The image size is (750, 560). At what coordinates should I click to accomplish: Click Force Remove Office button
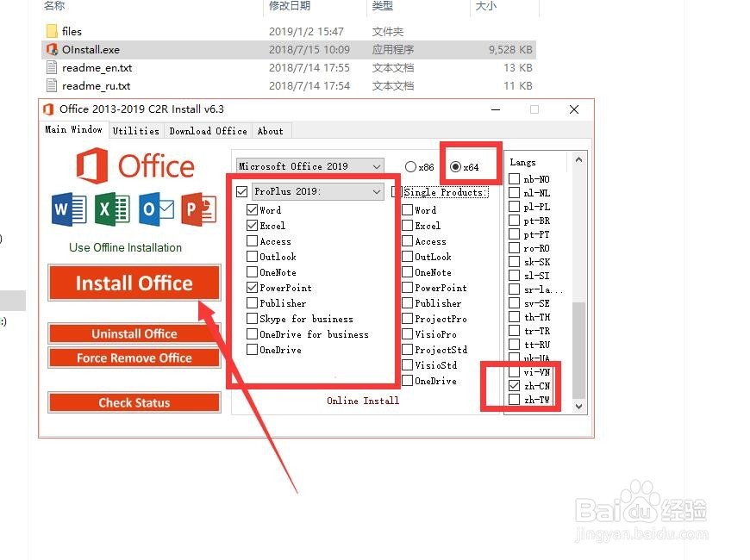tap(134, 358)
